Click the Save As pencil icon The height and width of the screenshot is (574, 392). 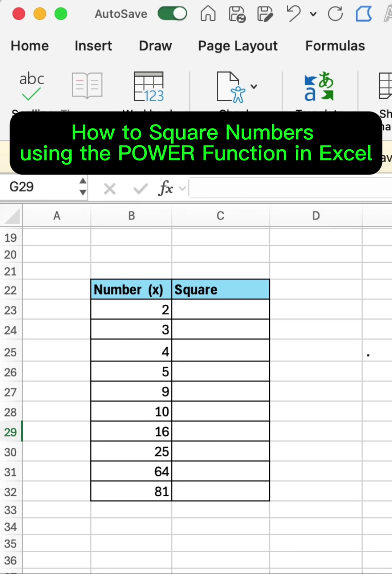click(x=265, y=14)
